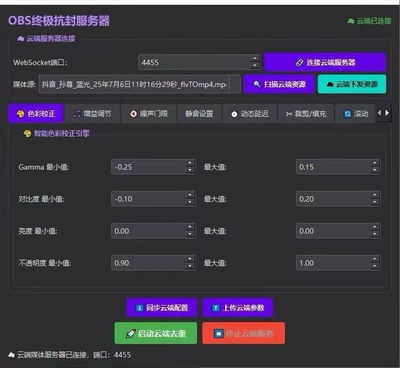Start cloud dedup with 启动云端去重
The height and width of the screenshot is (368, 400).
[x=156, y=333]
